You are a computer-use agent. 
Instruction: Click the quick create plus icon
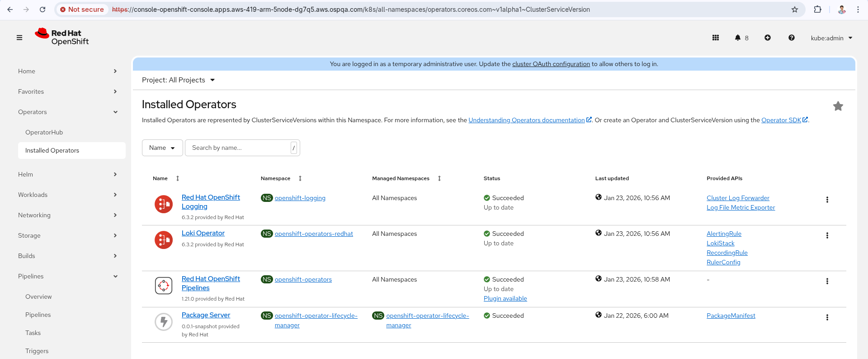[768, 38]
